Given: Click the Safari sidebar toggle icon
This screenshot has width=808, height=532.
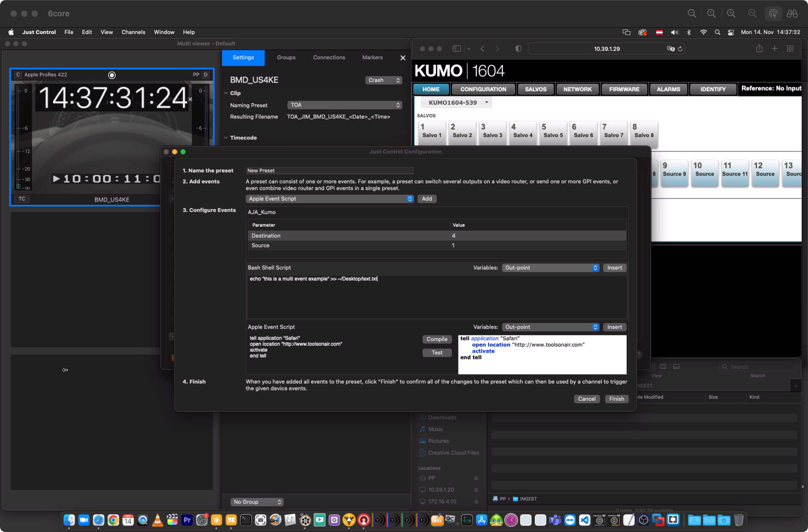Looking at the screenshot, I should point(457,49).
